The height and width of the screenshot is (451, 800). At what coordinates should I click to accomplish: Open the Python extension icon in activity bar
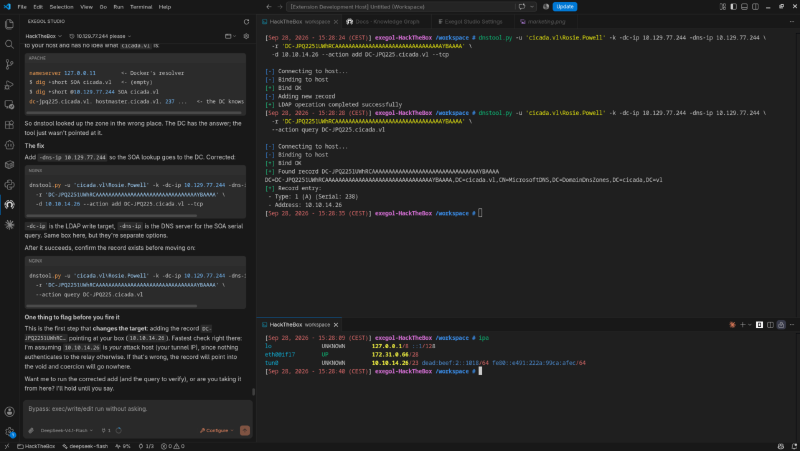pyautogui.click(x=9, y=185)
